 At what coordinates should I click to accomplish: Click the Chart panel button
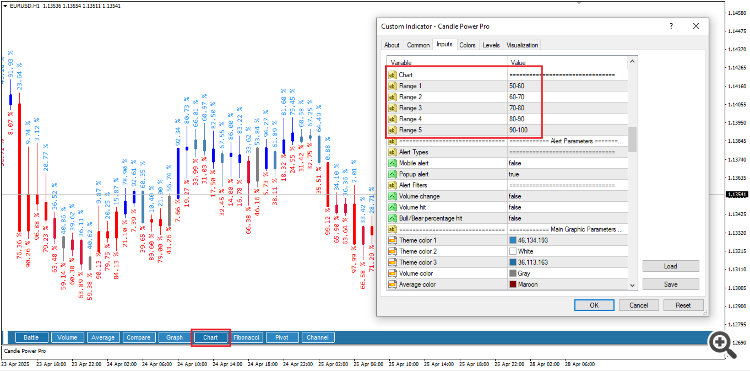tap(210, 338)
